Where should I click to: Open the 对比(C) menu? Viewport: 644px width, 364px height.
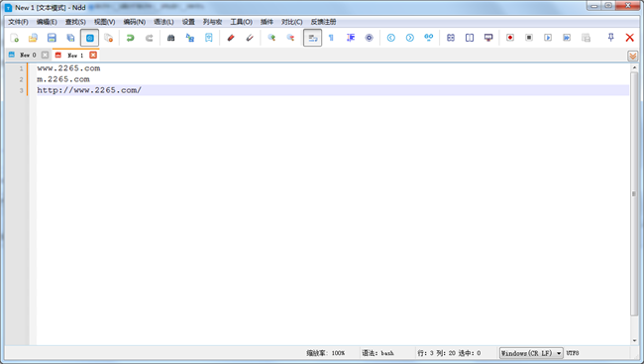click(x=291, y=22)
